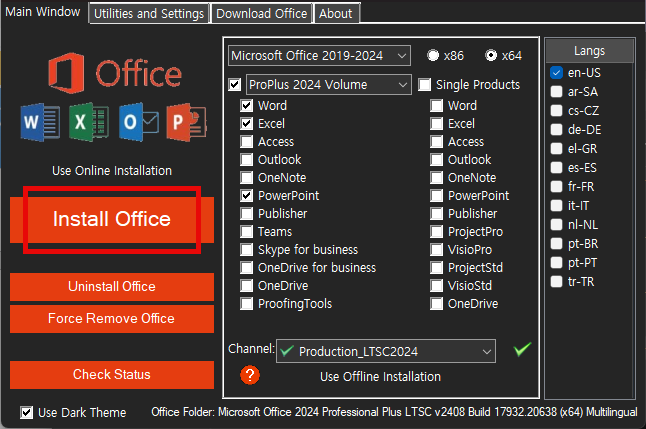Check Outlook under Single Products
Screen dimensions: 646x429
pos(437,159)
